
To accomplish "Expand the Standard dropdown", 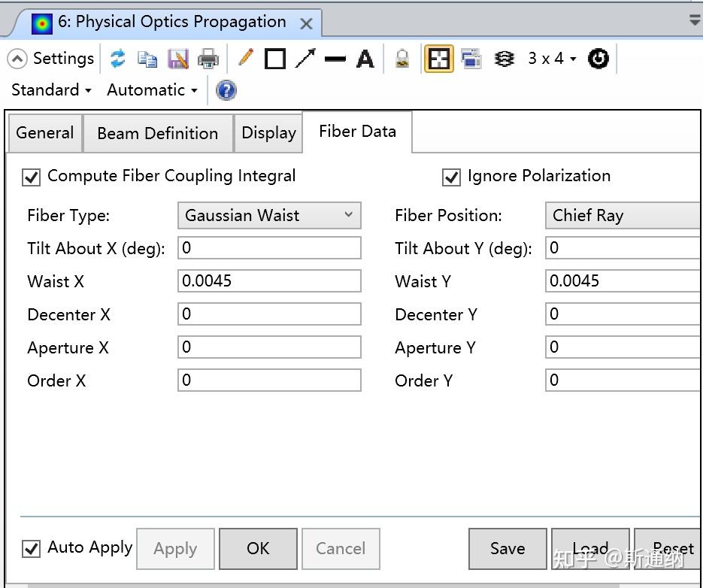I will pos(51,90).
